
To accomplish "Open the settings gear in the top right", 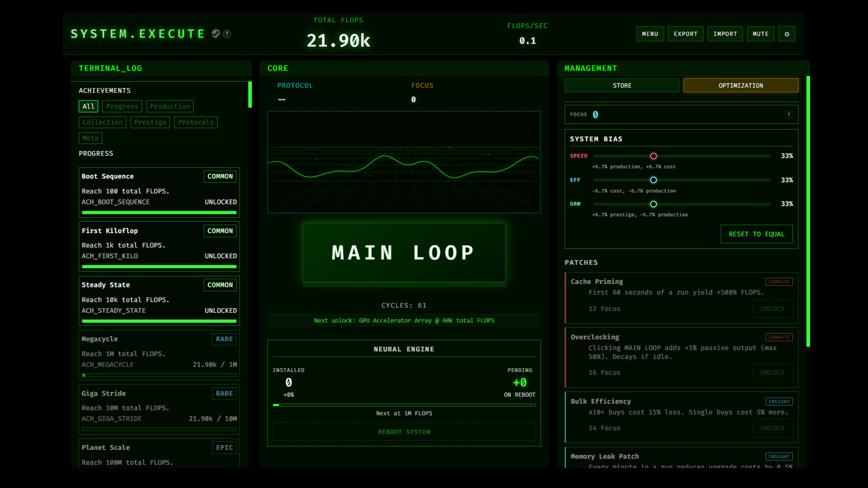I will (787, 33).
